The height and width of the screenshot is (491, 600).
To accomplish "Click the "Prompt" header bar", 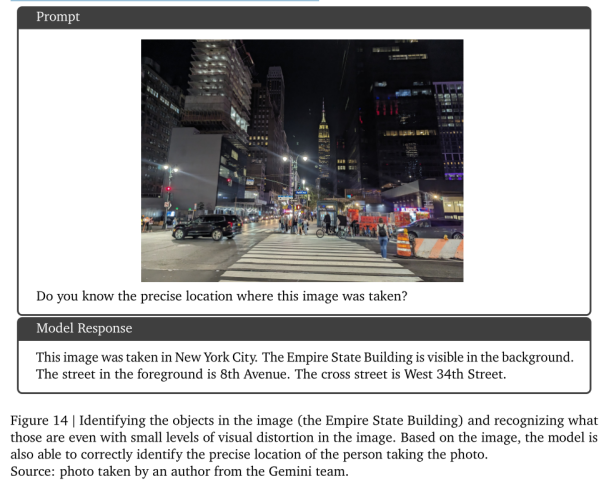I will coord(300,17).
